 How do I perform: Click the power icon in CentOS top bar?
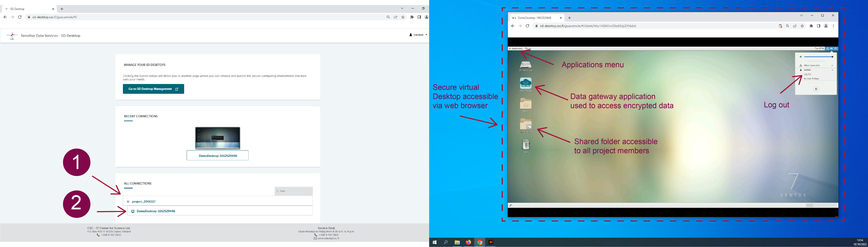pyautogui.click(x=835, y=48)
